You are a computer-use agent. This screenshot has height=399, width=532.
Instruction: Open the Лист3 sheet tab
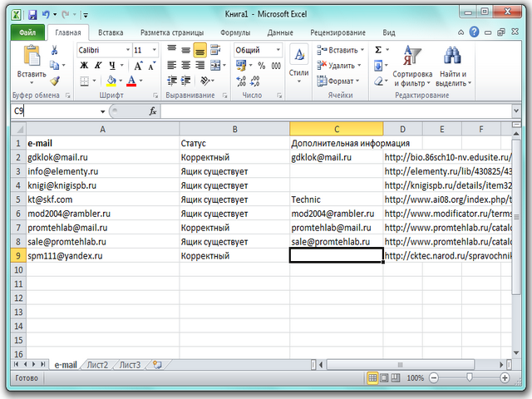[x=130, y=365]
